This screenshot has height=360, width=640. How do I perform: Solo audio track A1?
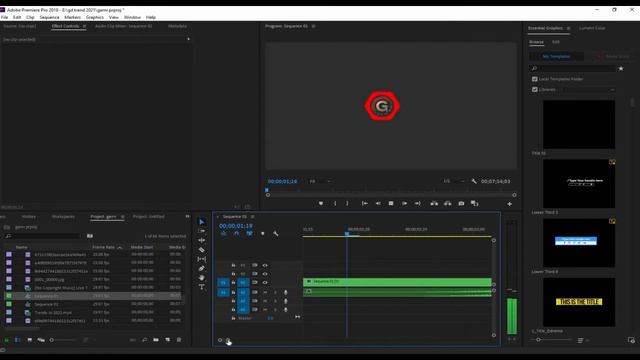point(275,292)
